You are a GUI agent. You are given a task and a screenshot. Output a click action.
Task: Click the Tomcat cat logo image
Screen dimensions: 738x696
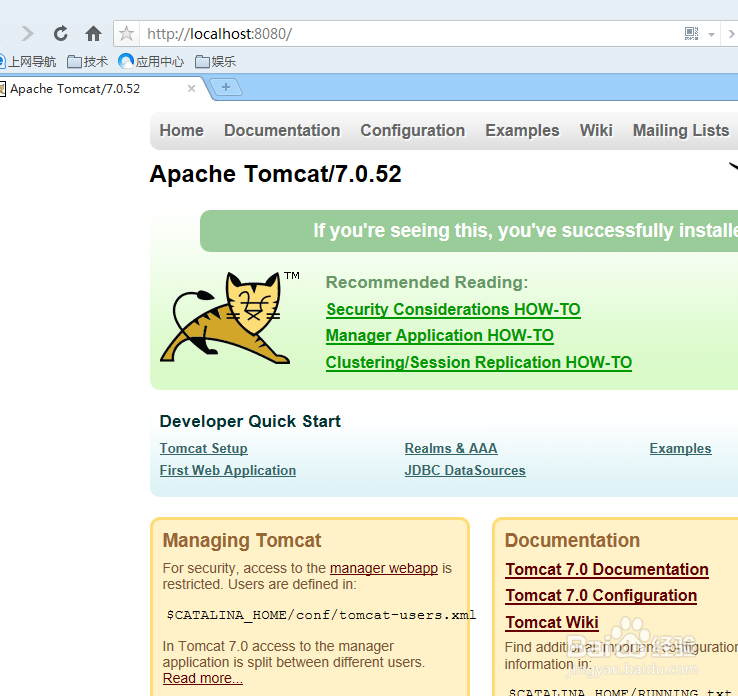coord(230,318)
